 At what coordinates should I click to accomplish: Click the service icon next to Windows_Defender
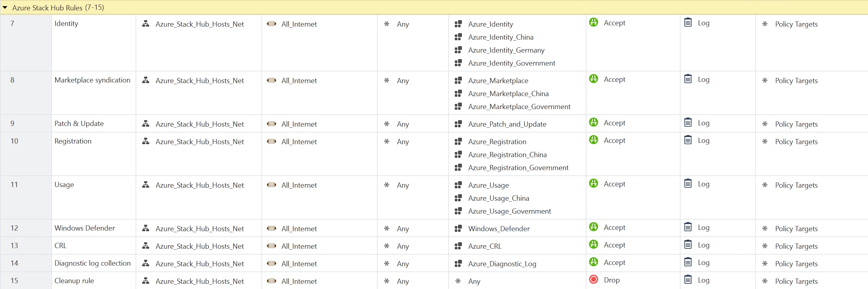[x=458, y=229]
